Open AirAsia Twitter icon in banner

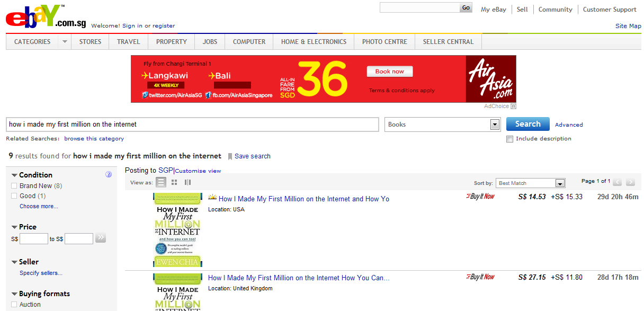coord(145,95)
